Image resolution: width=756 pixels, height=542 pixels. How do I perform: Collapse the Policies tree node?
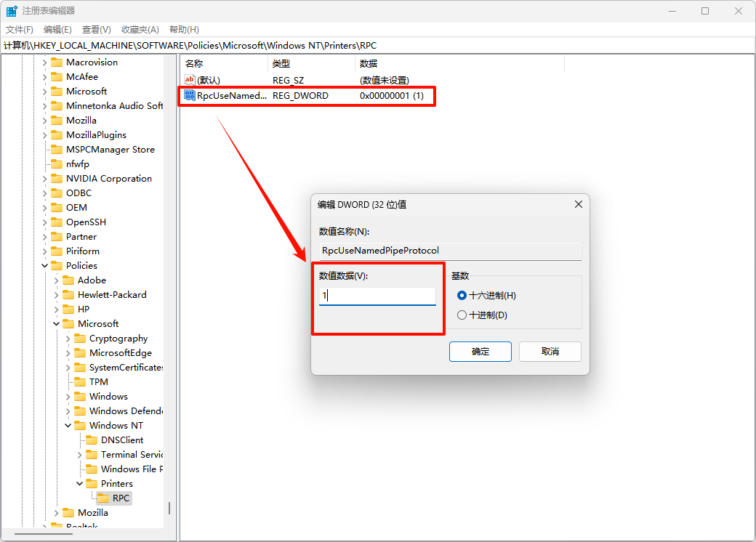tap(45, 266)
